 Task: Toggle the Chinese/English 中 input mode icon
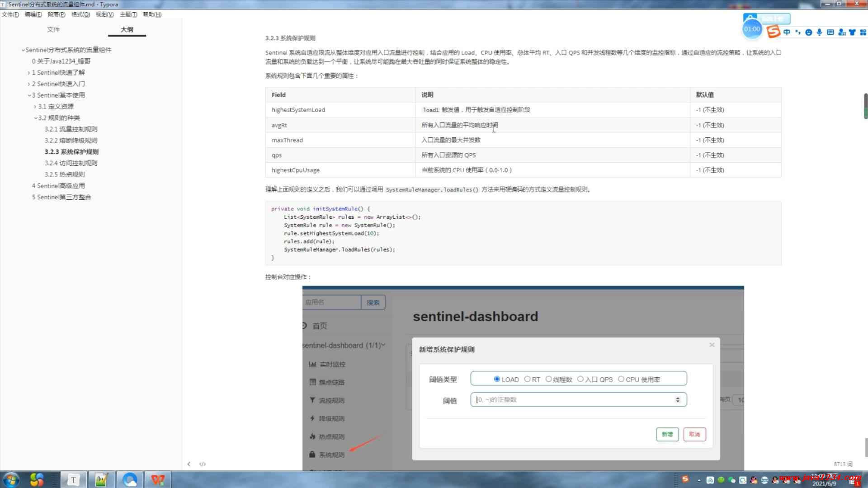pos(787,32)
